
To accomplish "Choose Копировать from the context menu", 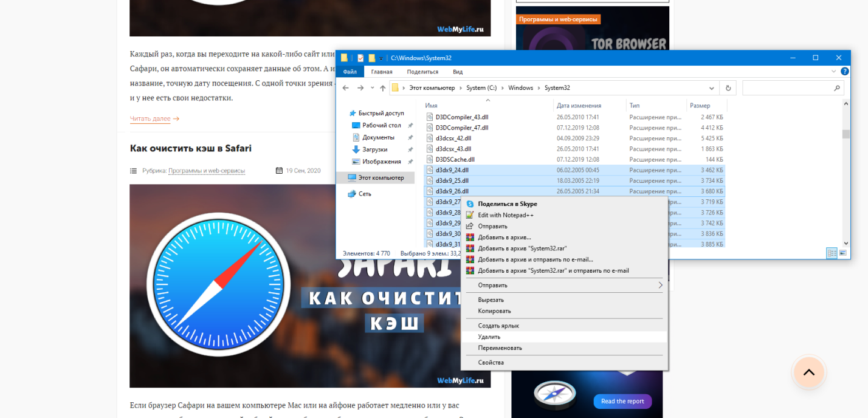I will 564,311.
